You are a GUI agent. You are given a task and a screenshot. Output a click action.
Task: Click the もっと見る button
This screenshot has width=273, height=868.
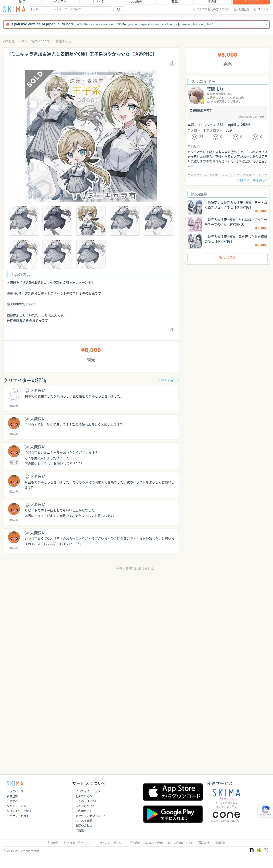click(x=227, y=257)
